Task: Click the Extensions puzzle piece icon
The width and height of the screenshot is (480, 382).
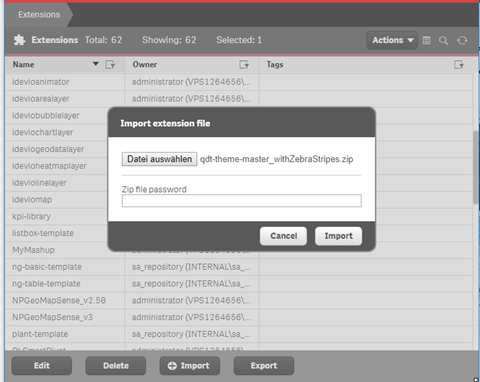Action: tap(19, 40)
